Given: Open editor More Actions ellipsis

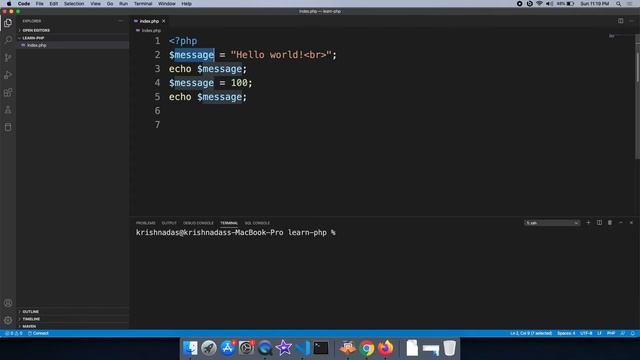Looking at the screenshot, I should coord(631,21).
